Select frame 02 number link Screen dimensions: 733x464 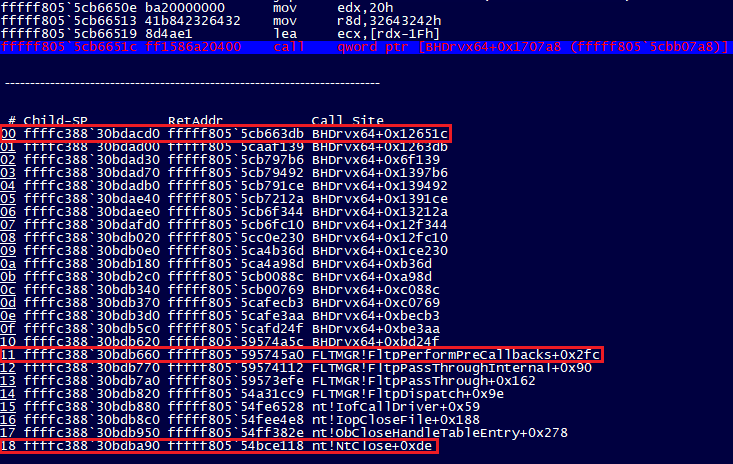8,159
